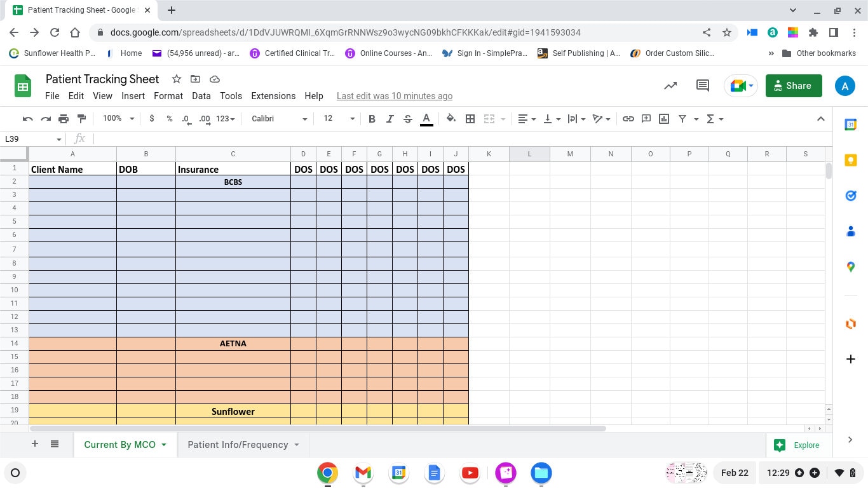
Task: Insert a link with the chain icon
Action: [628, 119]
